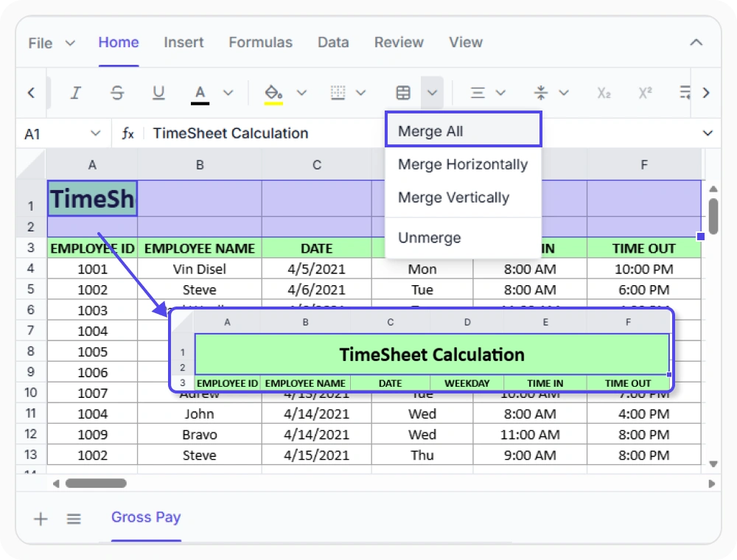Click the horizontal scrollbar right arrow
This screenshot has width=737, height=560.
[712, 483]
